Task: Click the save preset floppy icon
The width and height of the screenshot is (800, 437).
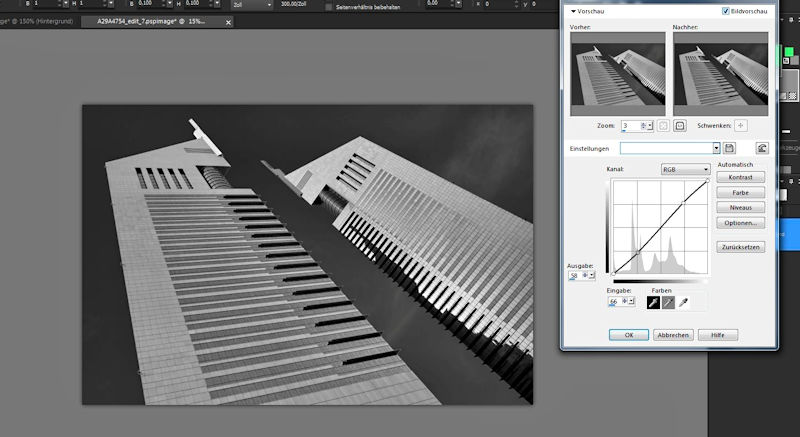Action: point(730,148)
